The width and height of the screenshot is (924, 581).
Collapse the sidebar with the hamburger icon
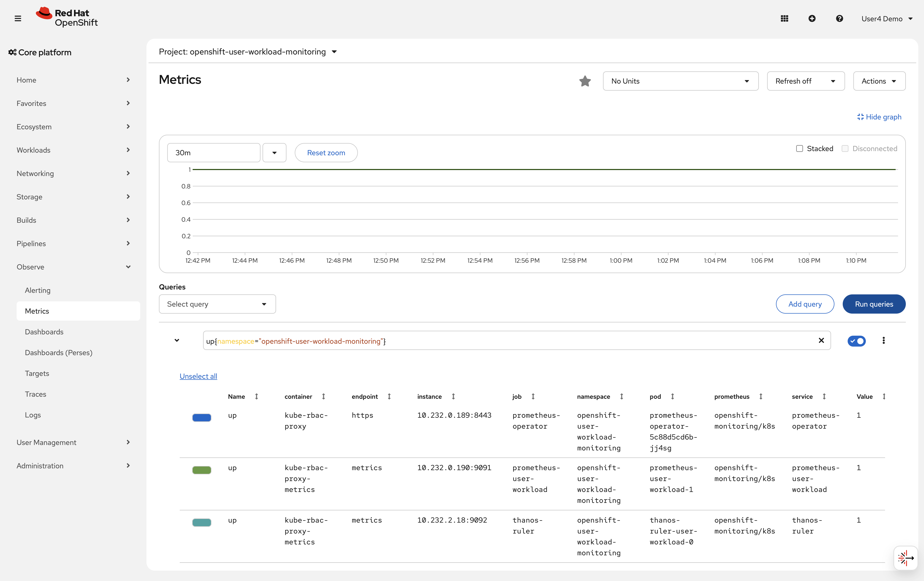[x=18, y=18]
